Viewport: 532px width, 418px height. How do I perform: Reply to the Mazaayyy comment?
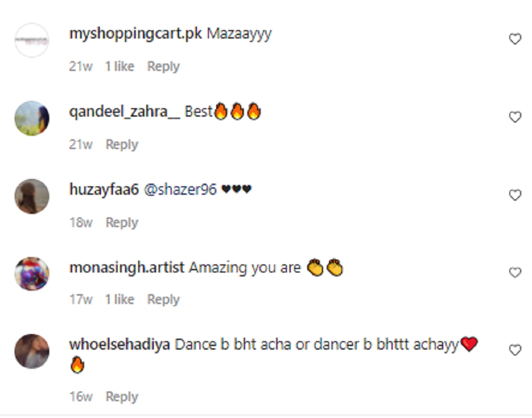click(163, 67)
